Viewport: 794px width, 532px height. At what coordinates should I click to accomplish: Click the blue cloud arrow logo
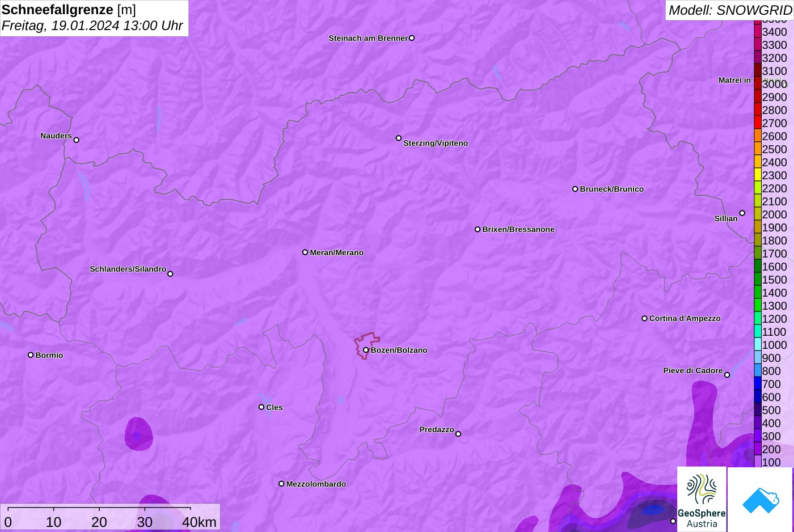pos(761,499)
